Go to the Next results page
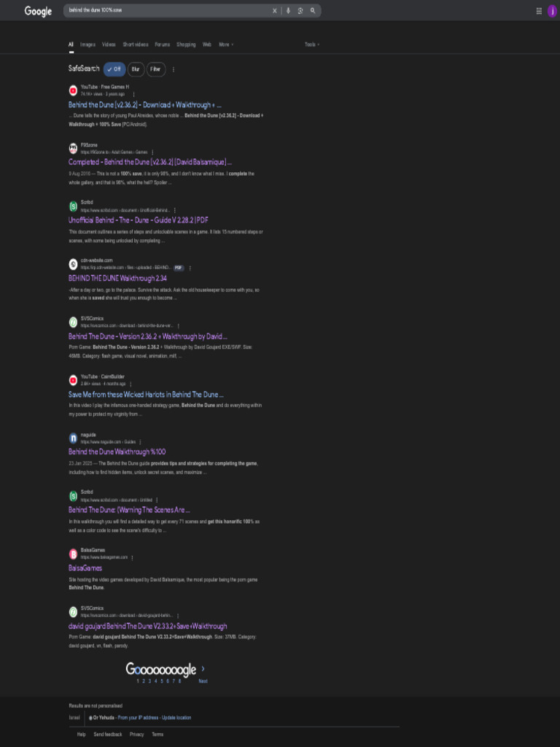 click(203, 681)
